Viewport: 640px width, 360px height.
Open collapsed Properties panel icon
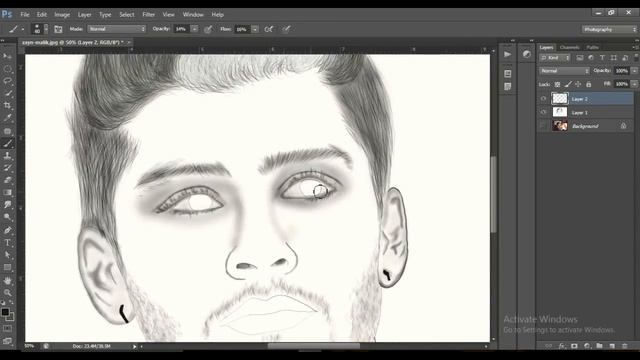507,74
